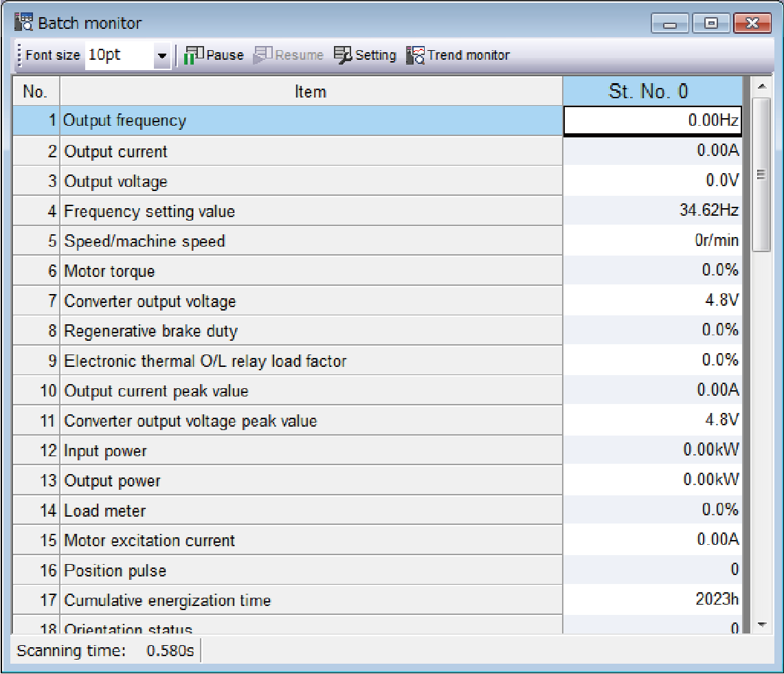The width and height of the screenshot is (784, 674).
Task: Select the Output frequency row
Action: point(311,121)
